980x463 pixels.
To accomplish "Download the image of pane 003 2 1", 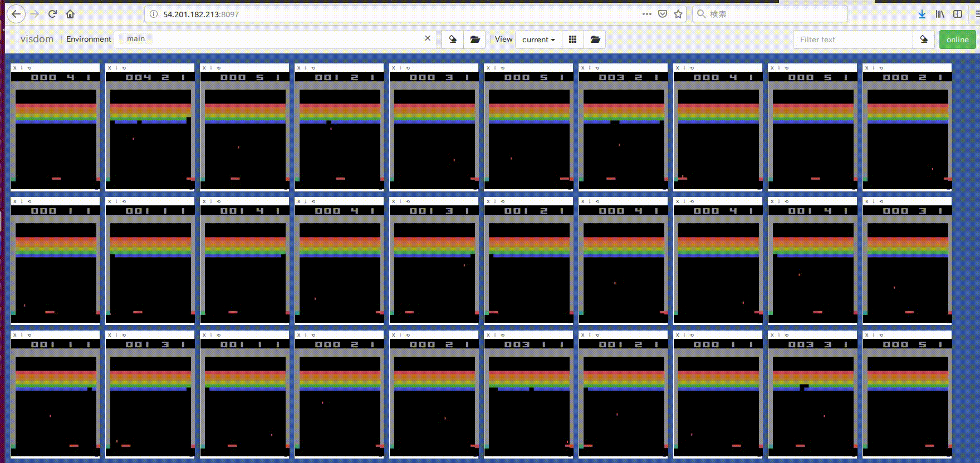I will click(x=590, y=68).
